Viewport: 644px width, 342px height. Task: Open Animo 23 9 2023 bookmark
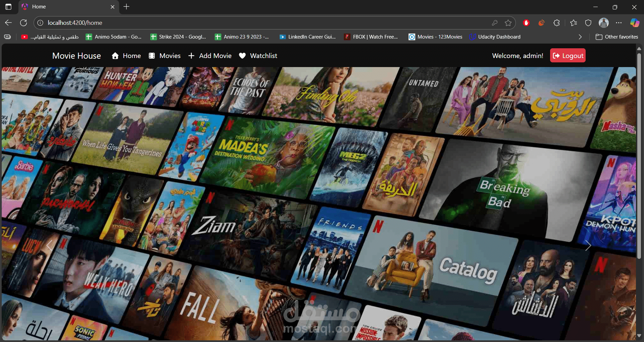click(242, 37)
